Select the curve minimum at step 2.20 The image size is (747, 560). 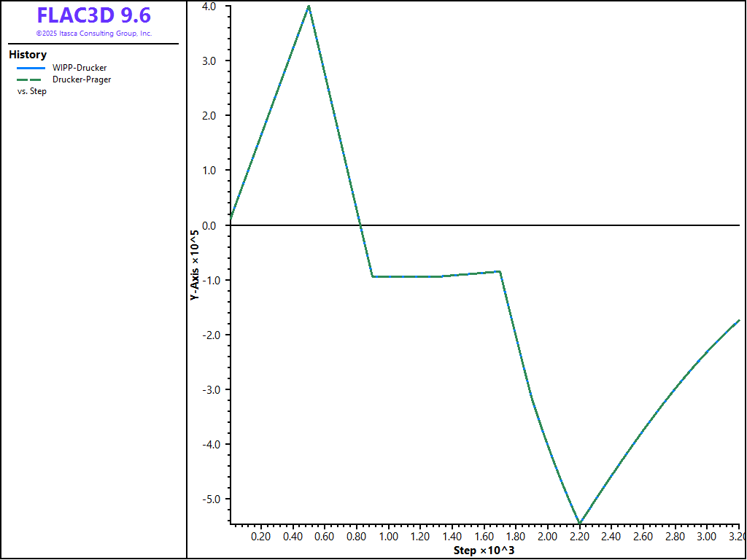[579, 522]
